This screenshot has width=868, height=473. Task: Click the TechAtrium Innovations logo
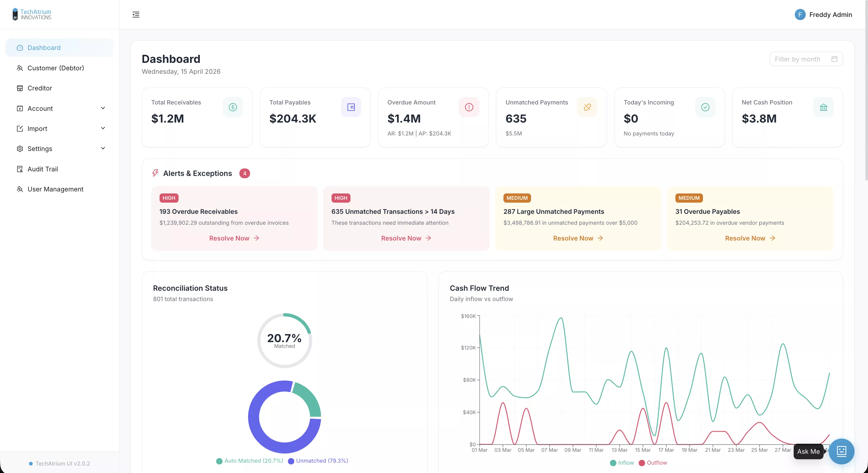[x=32, y=14]
